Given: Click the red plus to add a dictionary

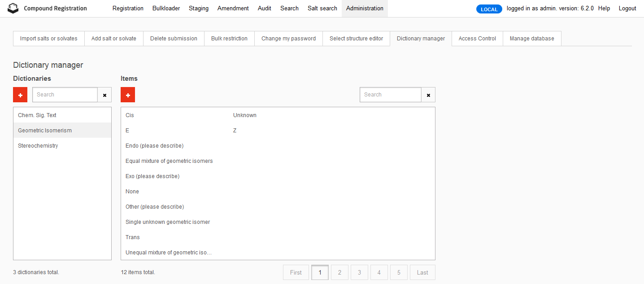Looking at the screenshot, I should [x=20, y=95].
